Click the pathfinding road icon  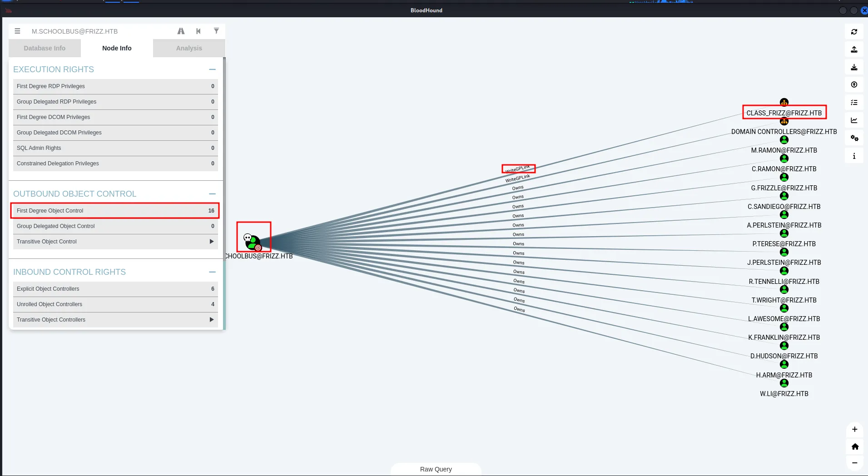181,31
